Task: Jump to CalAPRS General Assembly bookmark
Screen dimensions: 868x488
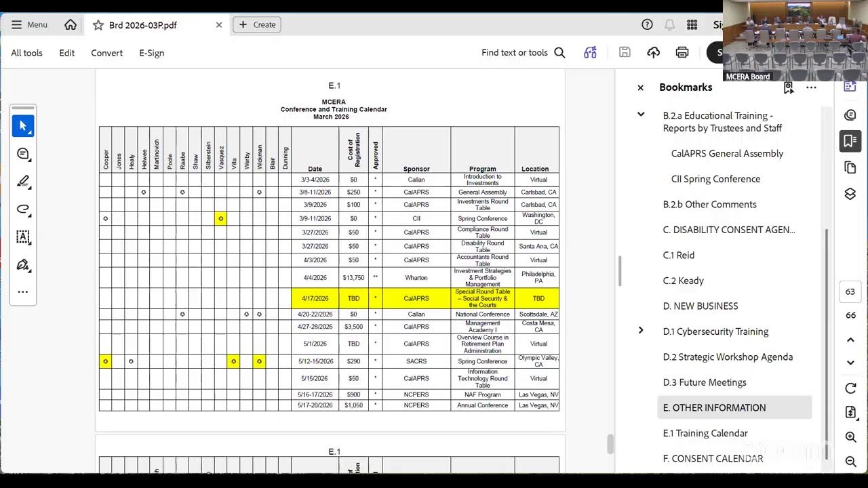Action: 727,154
